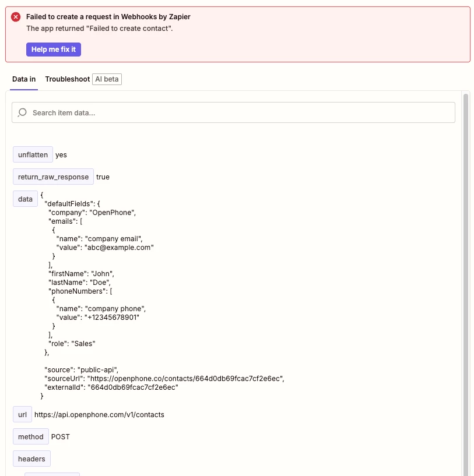Click the return_raw_response value true

(x=103, y=177)
